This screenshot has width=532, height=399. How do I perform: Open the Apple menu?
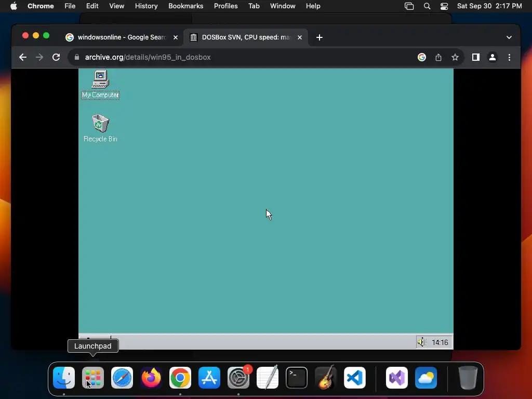14,6
